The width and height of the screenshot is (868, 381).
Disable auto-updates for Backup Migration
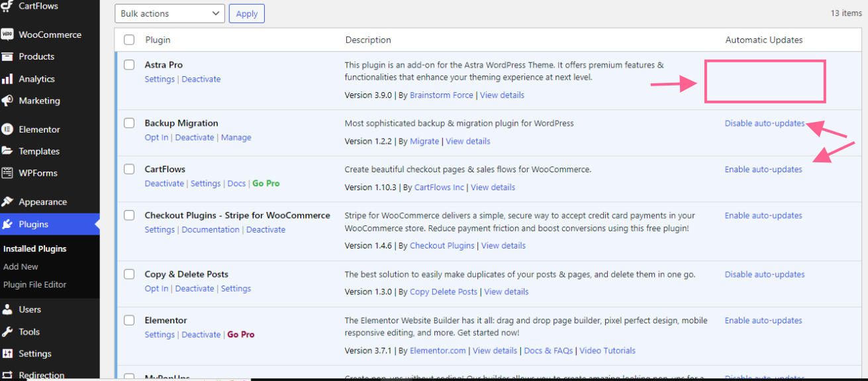764,123
